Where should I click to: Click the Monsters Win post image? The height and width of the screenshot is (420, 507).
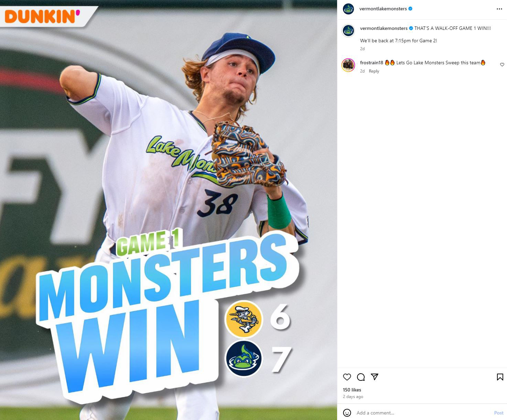point(169,210)
